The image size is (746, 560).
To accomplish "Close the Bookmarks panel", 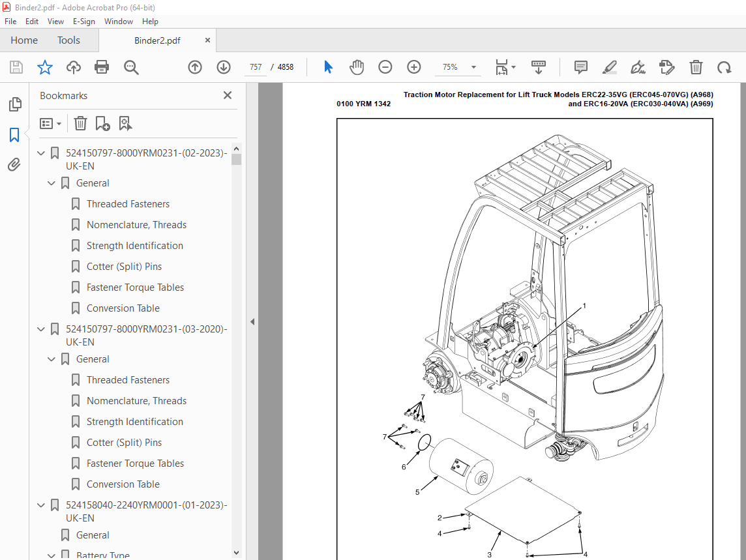I will tap(228, 95).
